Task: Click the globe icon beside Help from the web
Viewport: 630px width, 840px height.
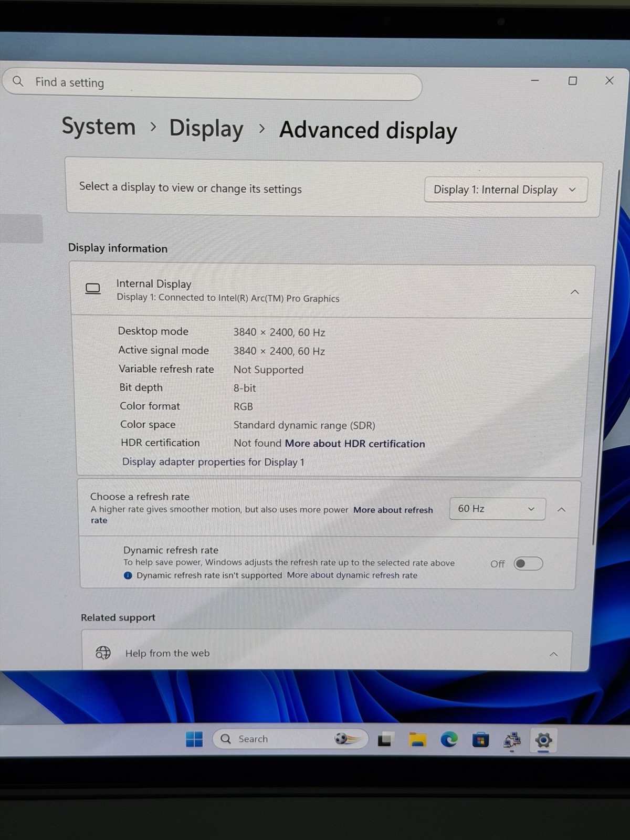Action: [x=103, y=653]
